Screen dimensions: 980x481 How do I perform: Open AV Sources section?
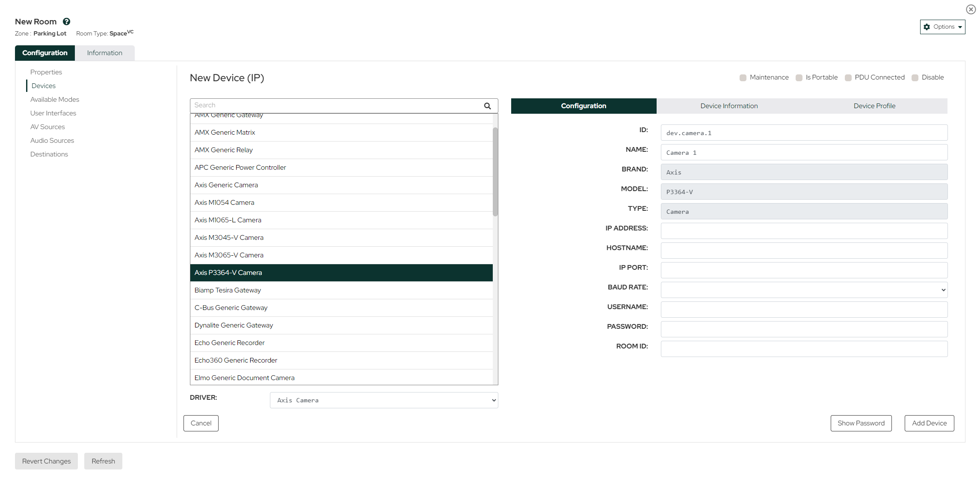[x=47, y=127]
